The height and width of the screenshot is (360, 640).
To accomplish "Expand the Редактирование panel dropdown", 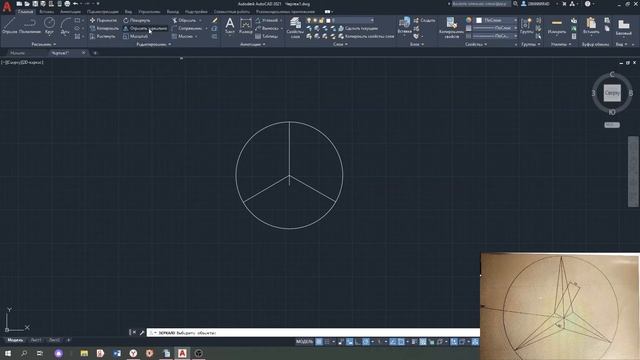I will coord(154,44).
